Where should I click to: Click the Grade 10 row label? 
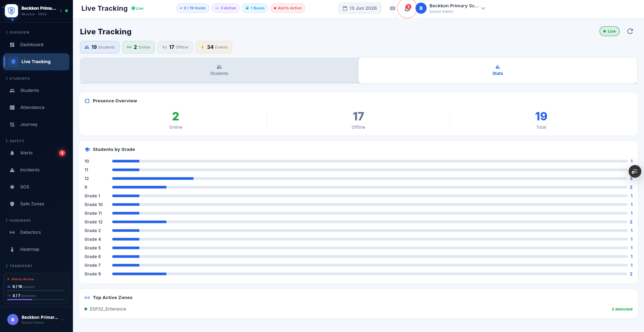[x=93, y=205]
